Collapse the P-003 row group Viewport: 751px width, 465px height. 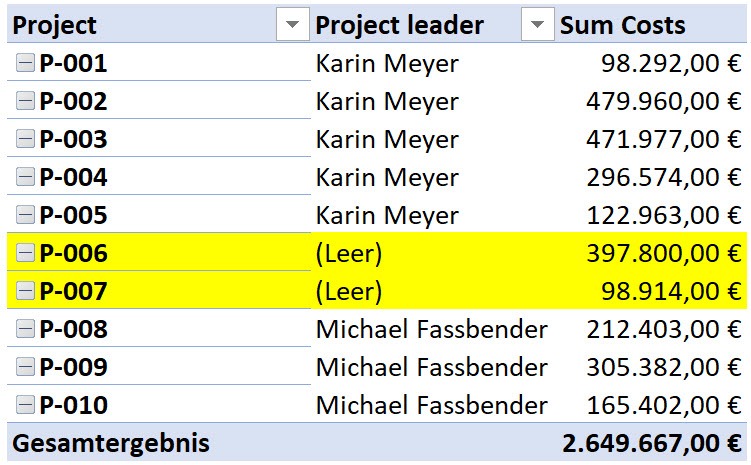tap(25, 139)
